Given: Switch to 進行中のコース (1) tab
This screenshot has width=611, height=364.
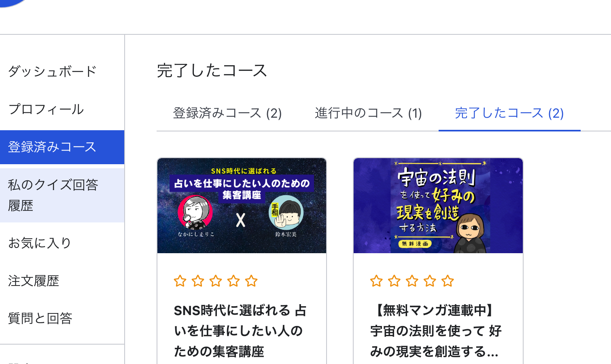Looking at the screenshot, I should 368,113.
